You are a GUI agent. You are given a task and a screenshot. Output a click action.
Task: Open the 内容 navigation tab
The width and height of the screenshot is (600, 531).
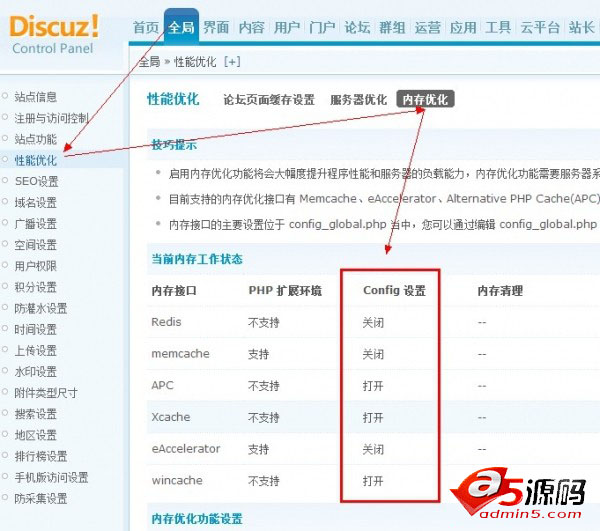tap(252, 28)
